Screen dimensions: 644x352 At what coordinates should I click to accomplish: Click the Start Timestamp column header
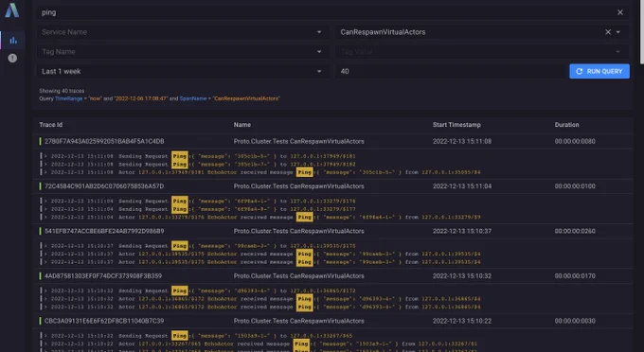pos(456,125)
